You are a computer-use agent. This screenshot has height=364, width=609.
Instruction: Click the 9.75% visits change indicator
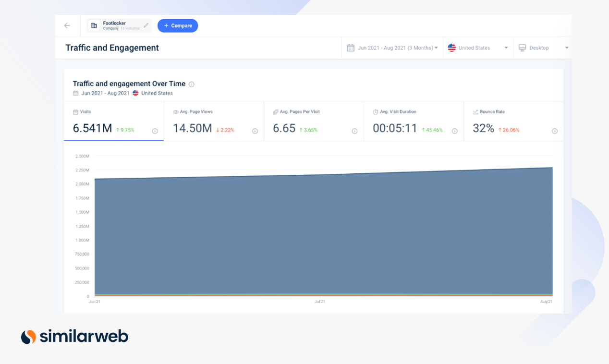tap(125, 130)
